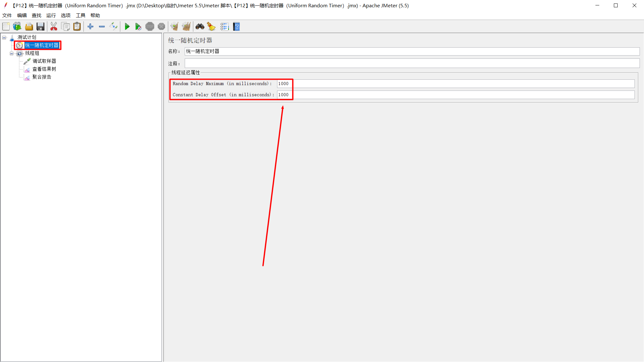644x362 pixels.
Task: Click the Toggle expand arrows icon
Action: point(113,27)
